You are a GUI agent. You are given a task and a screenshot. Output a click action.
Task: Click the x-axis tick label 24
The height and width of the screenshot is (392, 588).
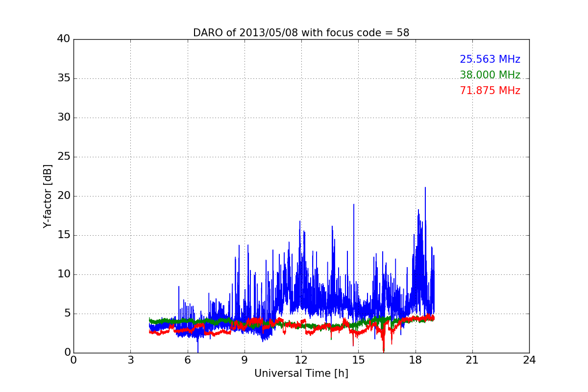[x=529, y=360]
